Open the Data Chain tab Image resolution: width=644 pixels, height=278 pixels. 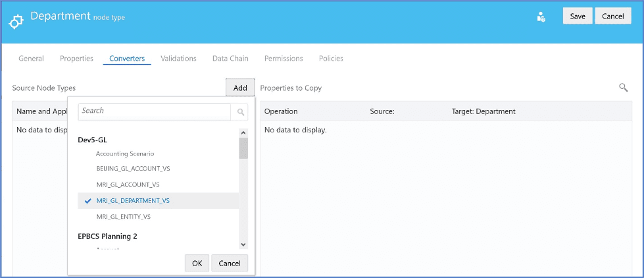pyautogui.click(x=230, y=59)
